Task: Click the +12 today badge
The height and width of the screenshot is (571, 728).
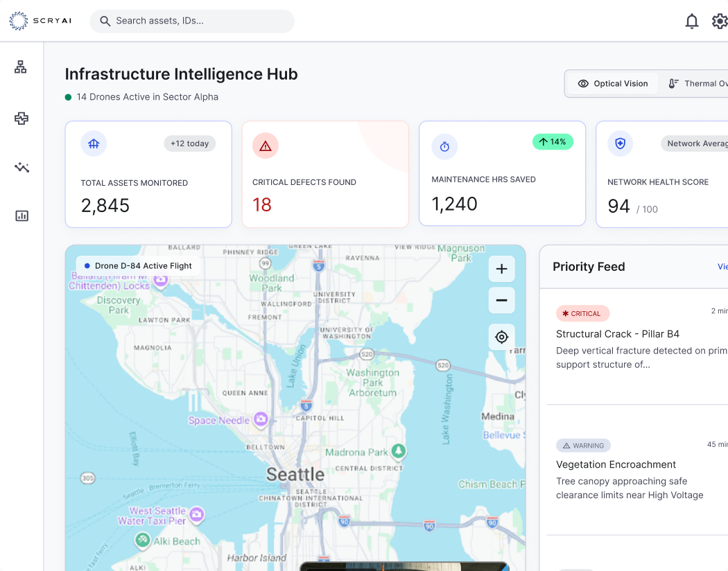Action: pyautogui.click(x=189, y=144)
